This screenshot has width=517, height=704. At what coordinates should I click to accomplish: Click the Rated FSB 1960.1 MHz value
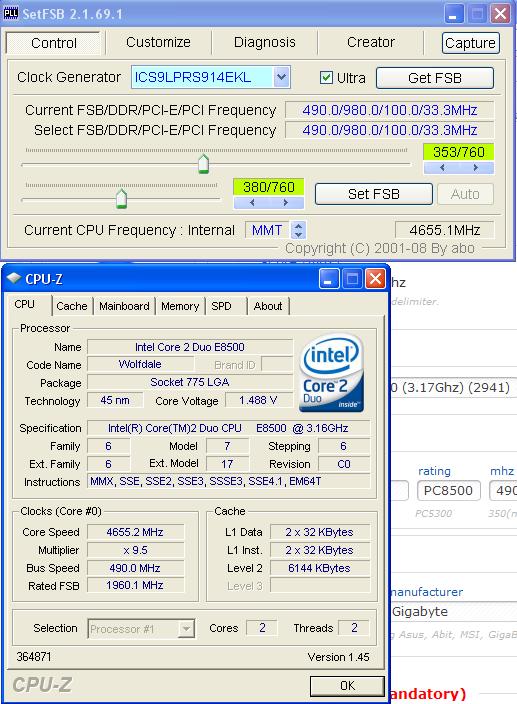point(135,585)
